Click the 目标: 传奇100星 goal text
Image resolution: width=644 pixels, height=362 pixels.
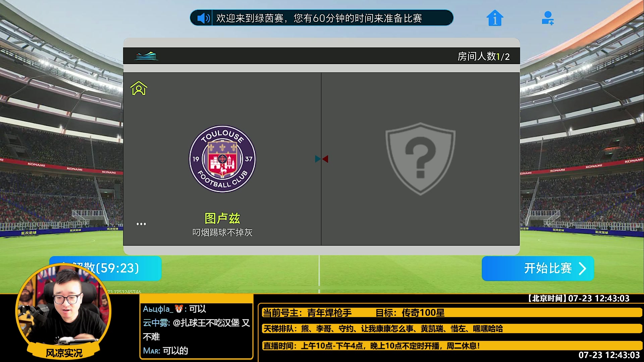tap(410, 313)
